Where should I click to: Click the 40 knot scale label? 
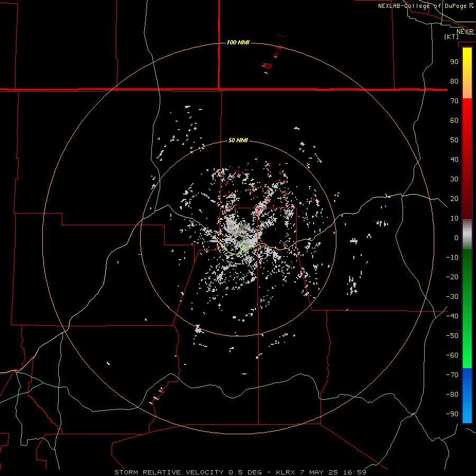(x=454, y=159)
